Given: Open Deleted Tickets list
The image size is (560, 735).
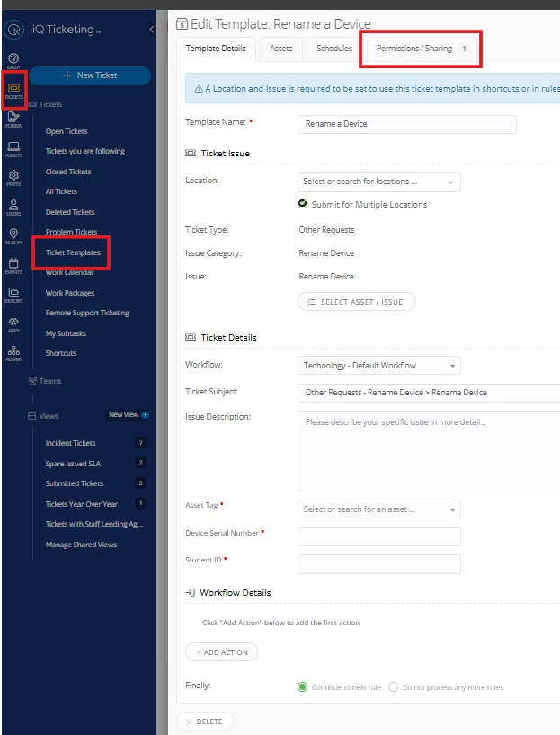Looking at the screenshot, I should (70, 212).
